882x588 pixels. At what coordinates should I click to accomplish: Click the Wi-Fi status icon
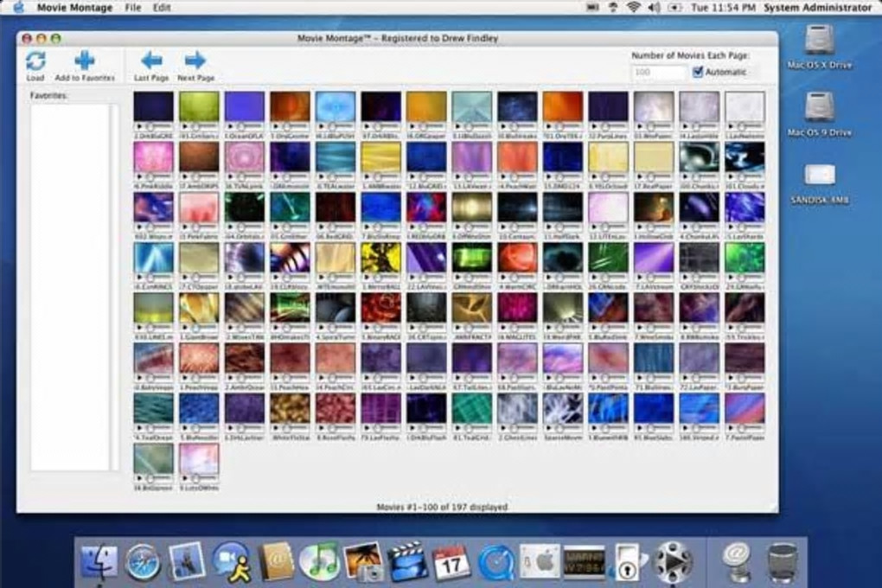(634, 8)
